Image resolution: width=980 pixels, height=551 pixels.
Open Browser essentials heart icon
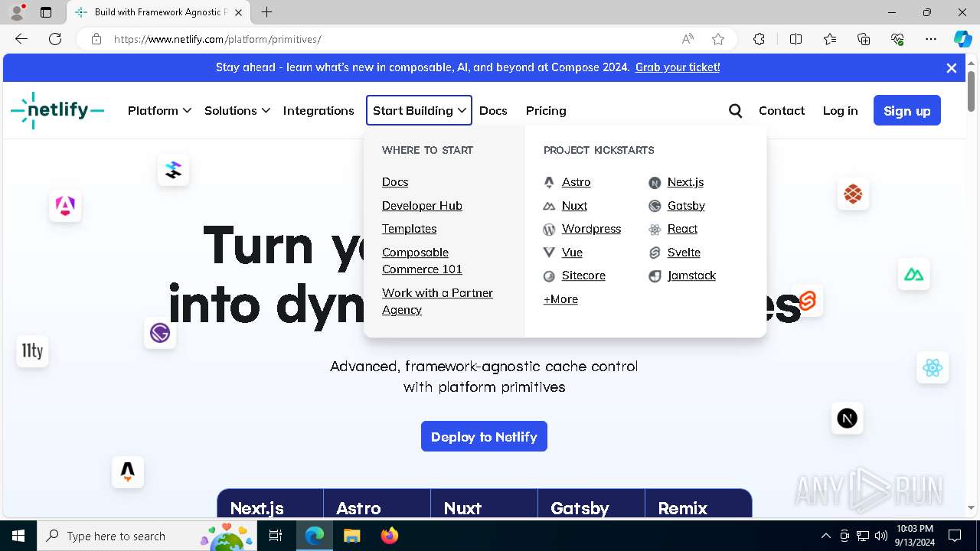897,39
